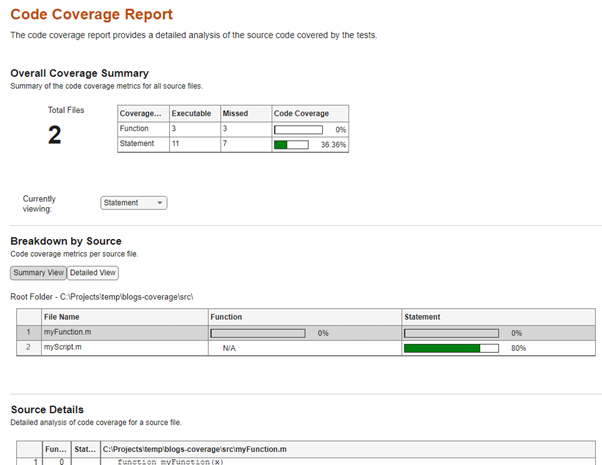Select the Function row in the overall summary table
Viewport: 602px width, 465px height.
[135, 129]
